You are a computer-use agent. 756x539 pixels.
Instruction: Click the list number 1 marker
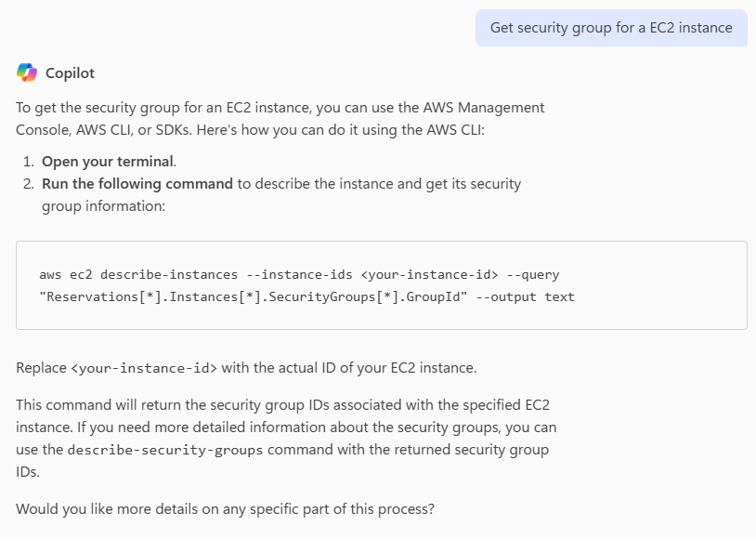coord(29,162)
